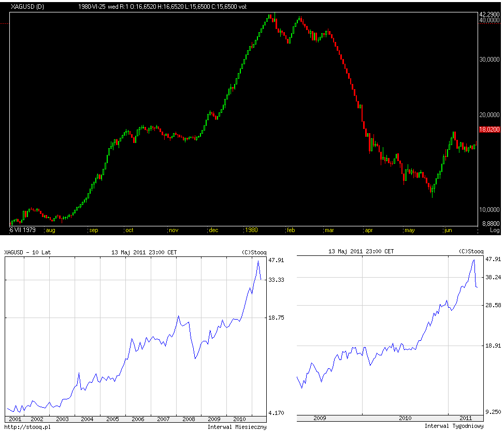Screen dimensions: 504x431
Task: Click the 20,0000 axis price label
Action: [489, 114]
